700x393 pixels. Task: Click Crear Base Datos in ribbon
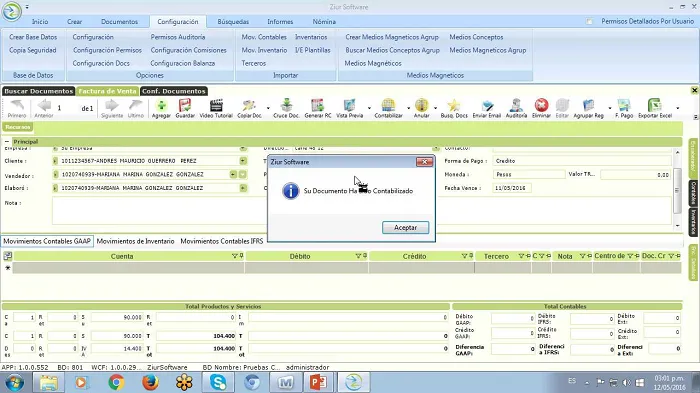click(x=33, y=37)
